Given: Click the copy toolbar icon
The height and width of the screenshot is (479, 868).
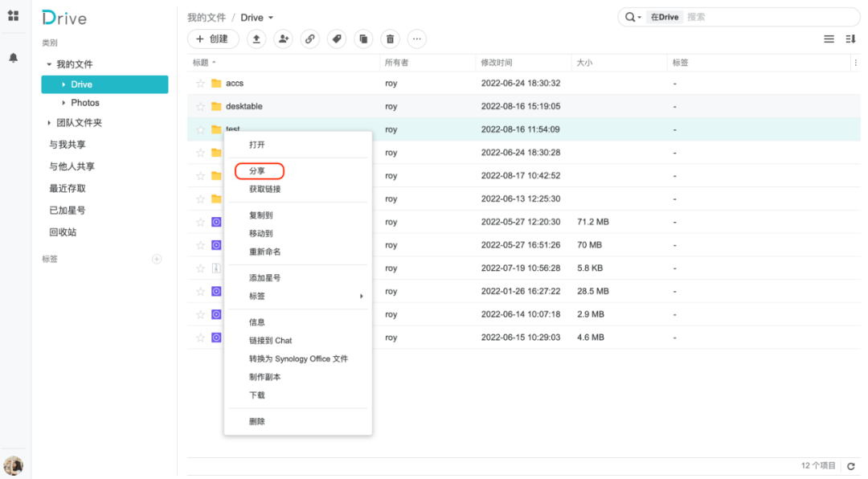Looking at the screenshot, I should (x=363, y=39).
